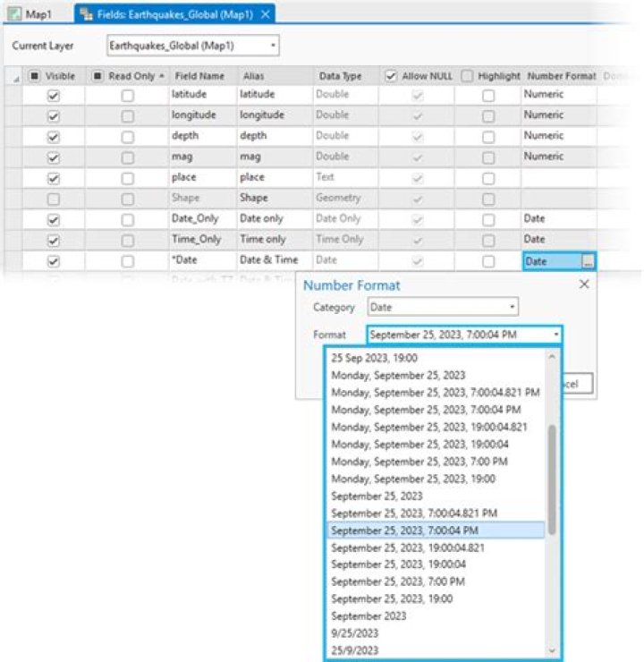The height and width of the screenshot is (662, 644).
Task: Choose September 25, 2023, 7:00:04.821 PM
Action: 436,513
